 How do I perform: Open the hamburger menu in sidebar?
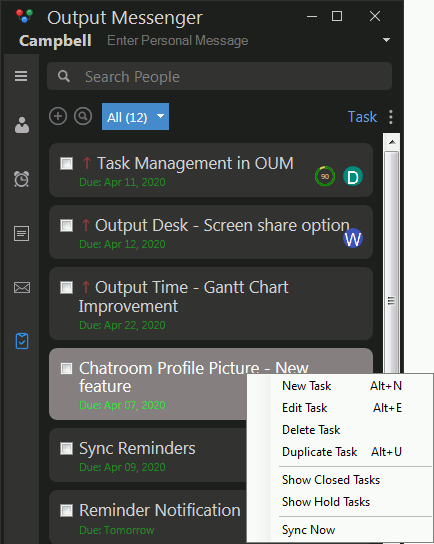point(21,76)
